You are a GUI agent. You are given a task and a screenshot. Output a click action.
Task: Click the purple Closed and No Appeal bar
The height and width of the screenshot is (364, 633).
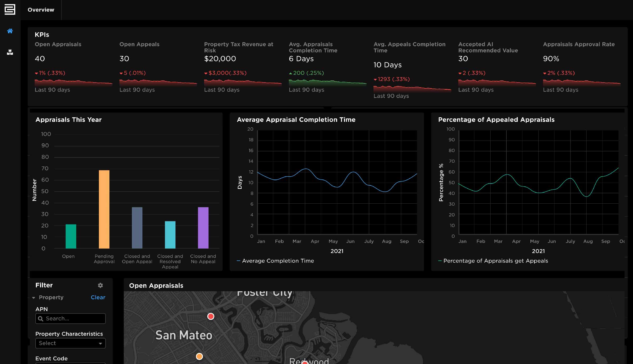[x=203, y=228]
